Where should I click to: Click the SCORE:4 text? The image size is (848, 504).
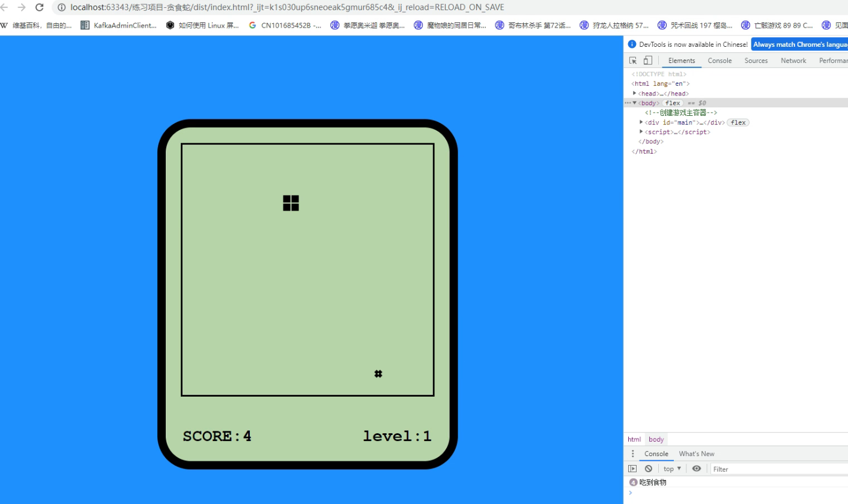click(217, 436)
